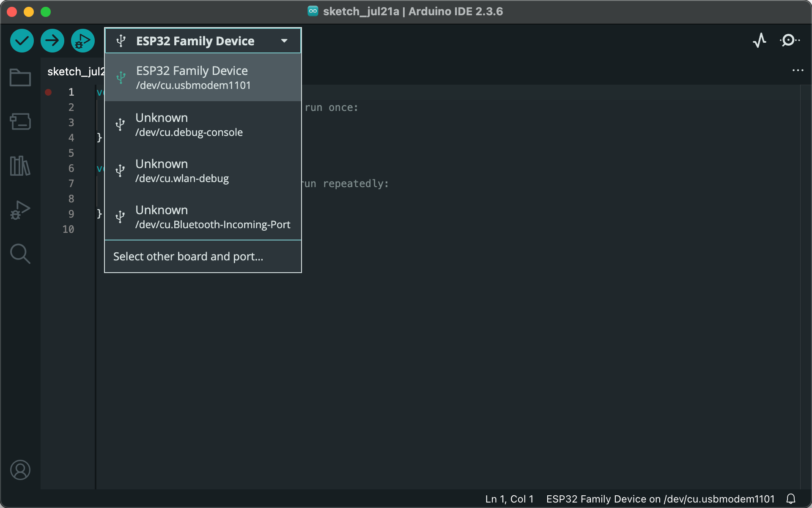Click the macOS green zoom window button
Viewport: 812px width, 508px height.
[46, 12]
